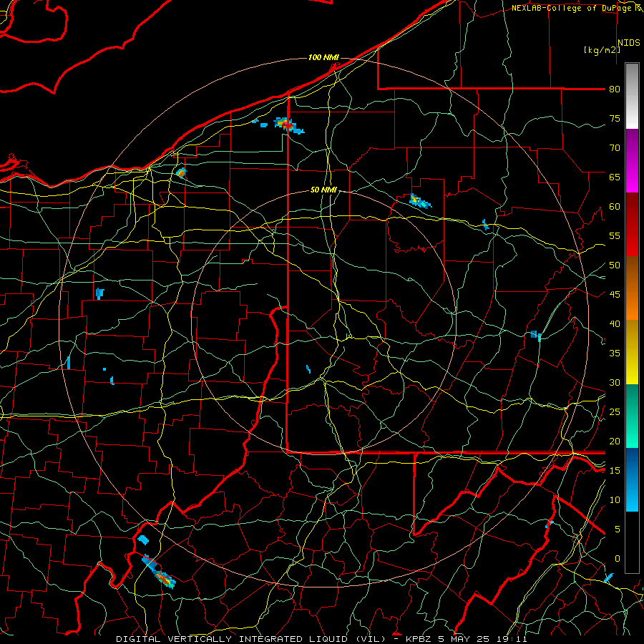The image size is (644, 644).
Task: Click the [kg/m2] units label
Action: click(x=602, y=50)
